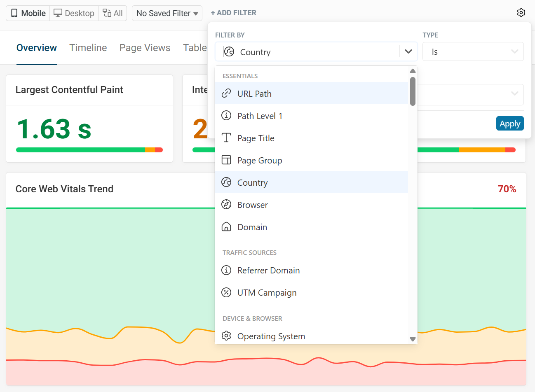Screen dimensions: 535x392
Task: Click the Largest Contentful Paint distribution bar
Action: point(89,150)
